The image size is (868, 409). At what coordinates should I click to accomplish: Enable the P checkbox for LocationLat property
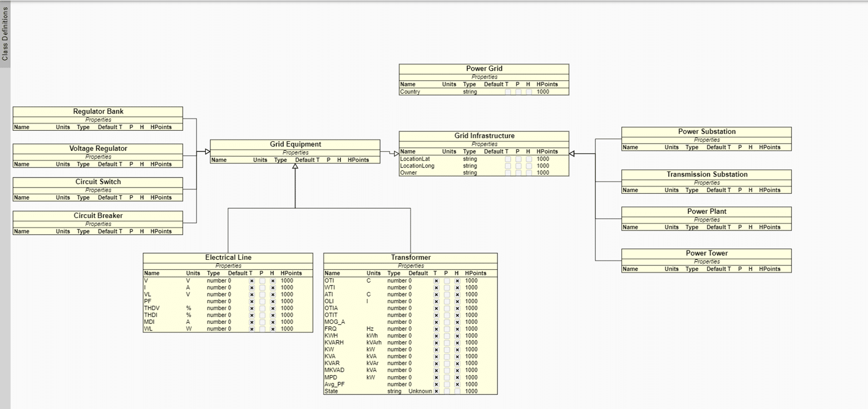tap(518, 159)
